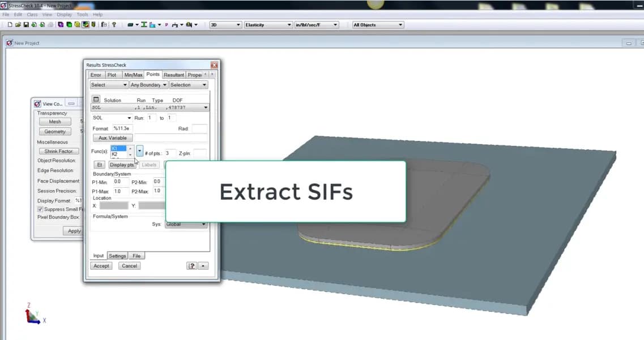The width and height of the screenshot is (644, 340).
Task: Open the Any Boundary dropdown
Action: coord(148,84)
